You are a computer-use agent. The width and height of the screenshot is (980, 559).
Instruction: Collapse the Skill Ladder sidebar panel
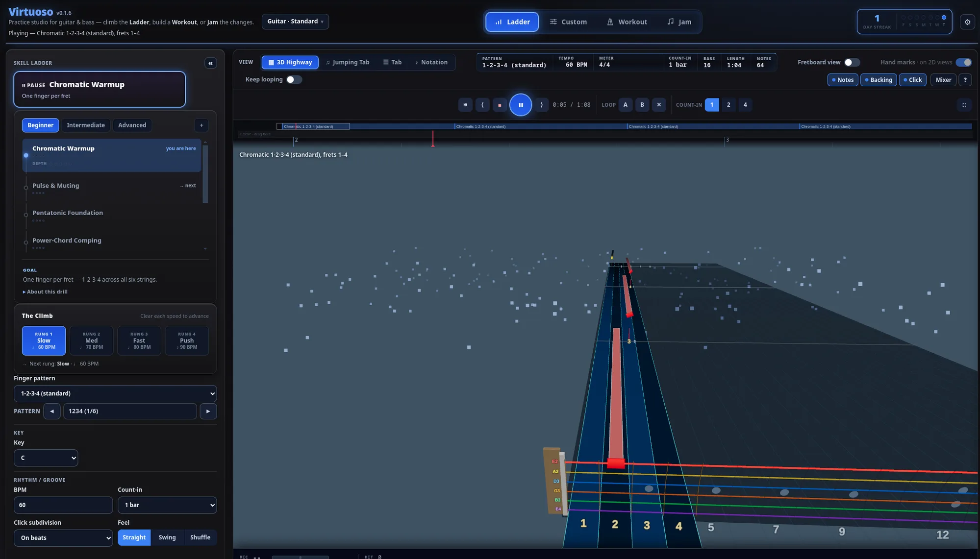pyautogui.click(x=211, y=63)
